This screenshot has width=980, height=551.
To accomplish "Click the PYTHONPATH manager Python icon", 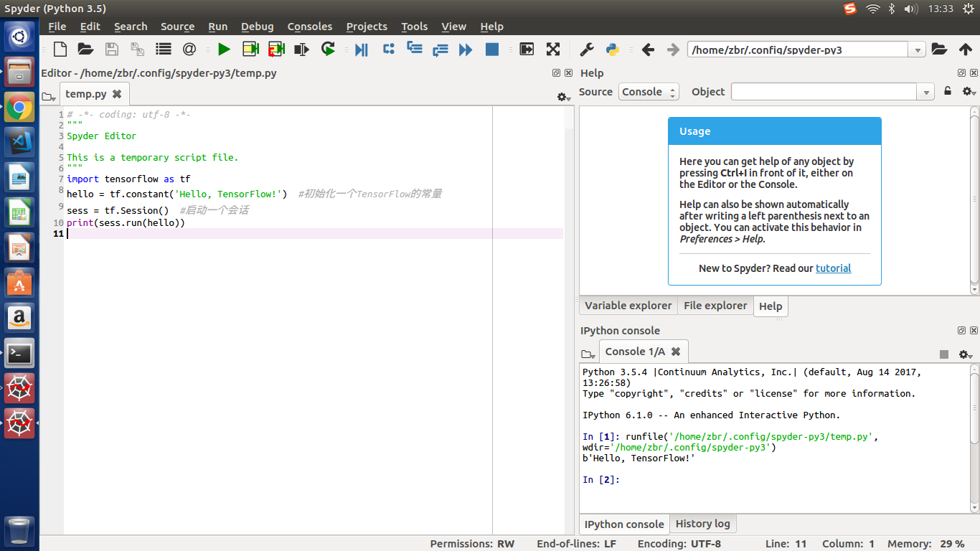I will (x=612, y=49).
